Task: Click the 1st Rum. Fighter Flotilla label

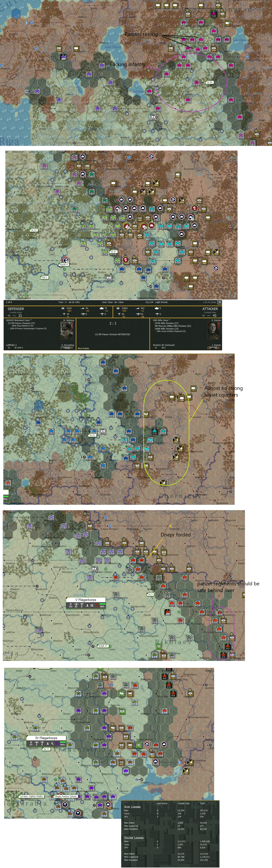Action: (31, 797)
